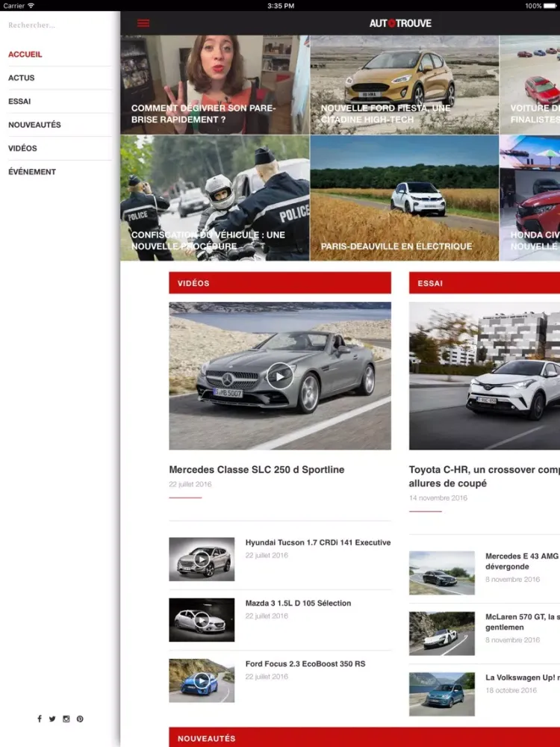This screenshot has width=560, height=747.
Task: Play the Hyundai Tucson video thumbnail
Action: 202,560
